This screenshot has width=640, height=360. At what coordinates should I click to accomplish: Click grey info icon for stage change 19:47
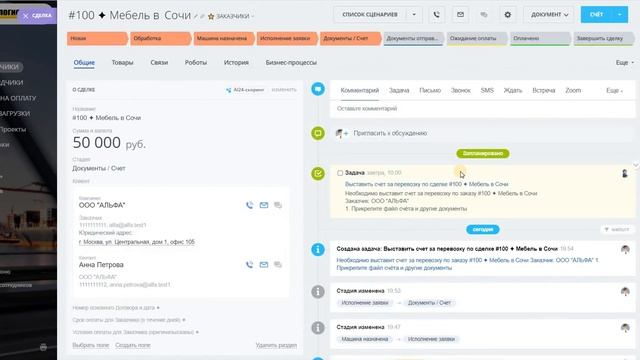point(318,327)
